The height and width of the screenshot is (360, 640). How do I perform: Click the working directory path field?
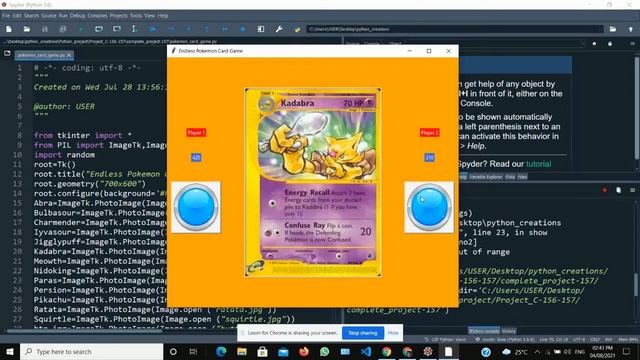click(455, 29)
